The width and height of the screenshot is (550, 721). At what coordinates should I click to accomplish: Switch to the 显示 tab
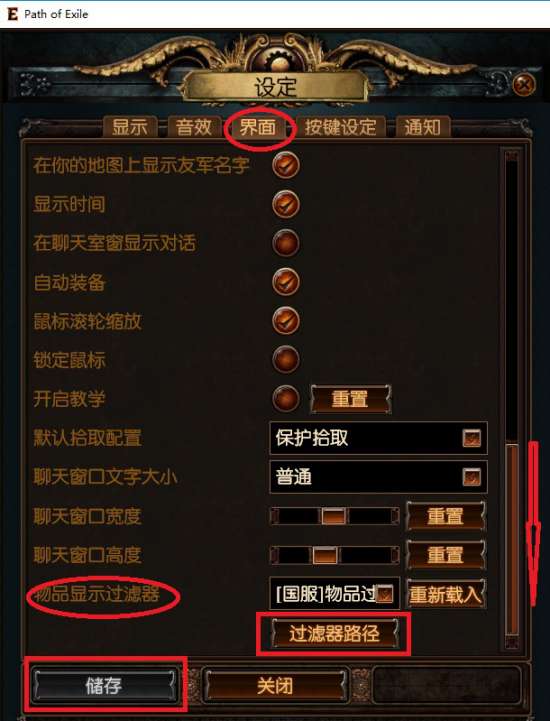pos(130,127)
